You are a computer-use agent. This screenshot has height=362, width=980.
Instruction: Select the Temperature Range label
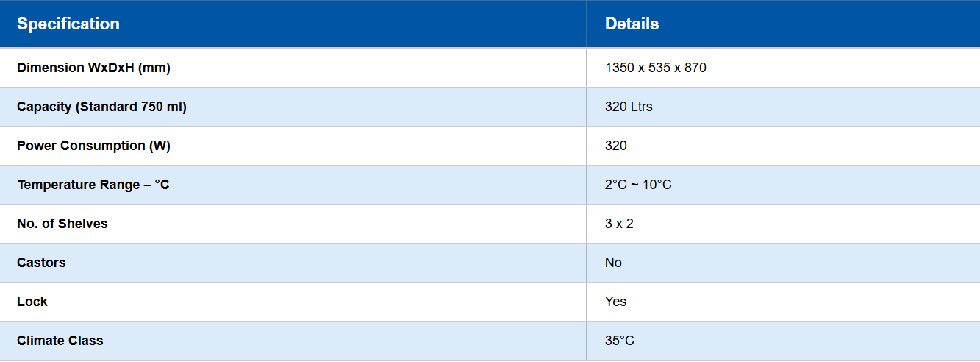pyautogui.click(x=93, y=185)
